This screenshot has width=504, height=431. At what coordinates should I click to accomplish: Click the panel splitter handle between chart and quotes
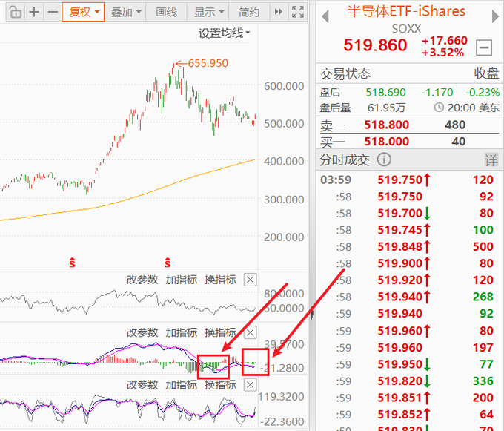click(x=312, y=312)
